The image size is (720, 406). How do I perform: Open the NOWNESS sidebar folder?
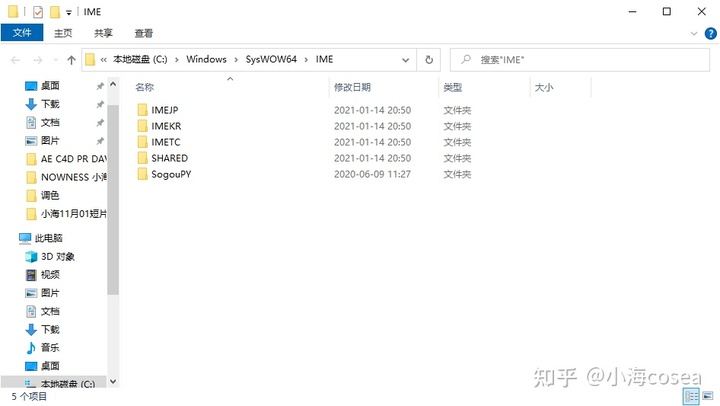coord(66,177)
